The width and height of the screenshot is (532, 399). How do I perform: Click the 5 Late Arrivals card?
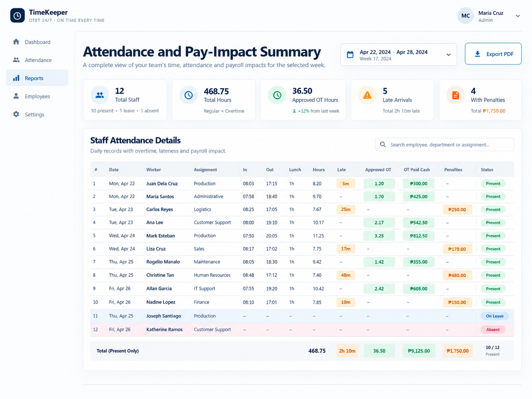[x=392, y=100]
